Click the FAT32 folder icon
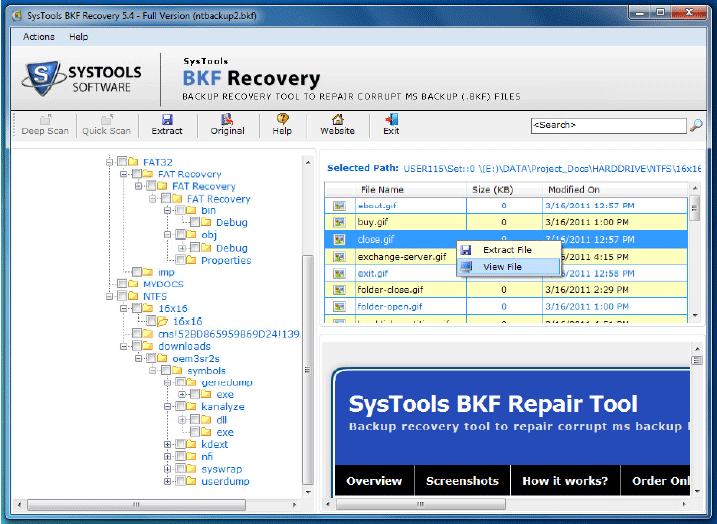 tap(134, 162)
